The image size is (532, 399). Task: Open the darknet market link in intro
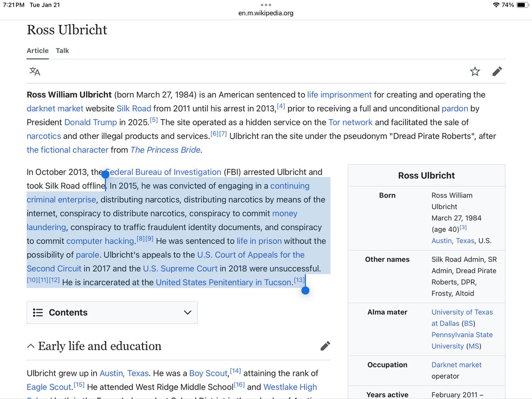pos(55,108)
